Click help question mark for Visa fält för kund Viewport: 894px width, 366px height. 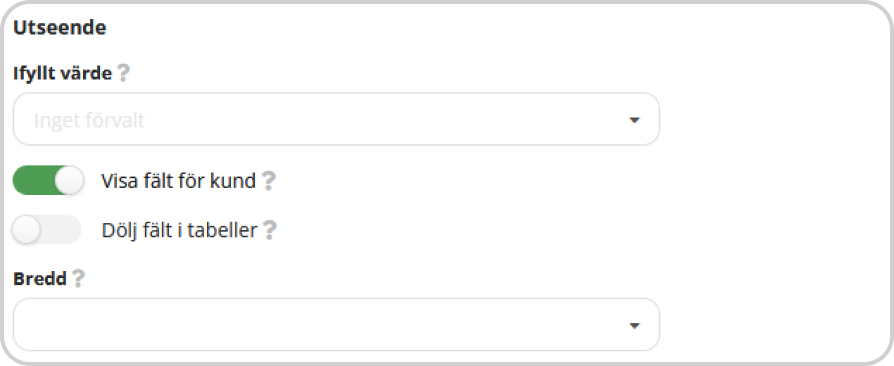click(269, 181)
